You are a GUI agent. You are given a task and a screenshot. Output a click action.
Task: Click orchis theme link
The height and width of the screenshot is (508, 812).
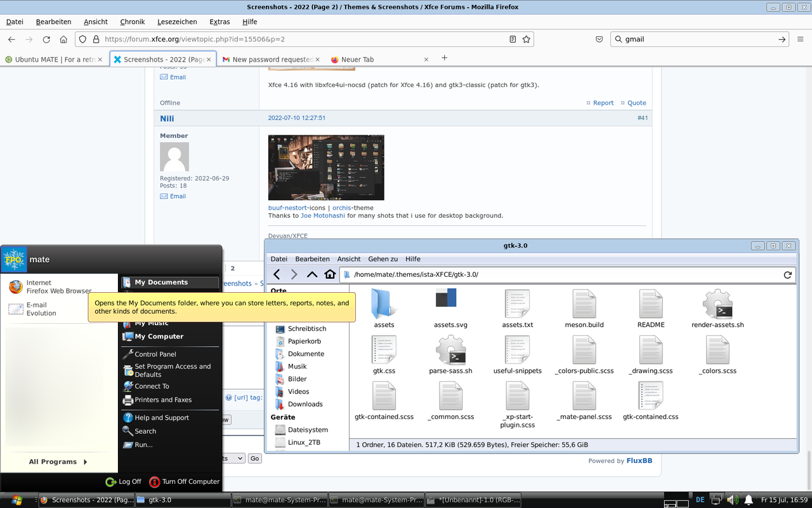point(342,208)
